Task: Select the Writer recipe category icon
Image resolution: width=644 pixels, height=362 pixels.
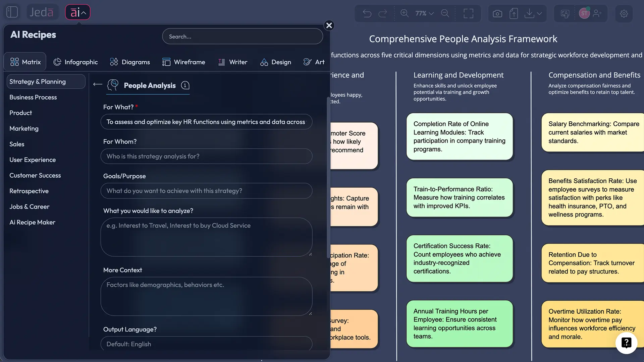Action: click(221, 62)
